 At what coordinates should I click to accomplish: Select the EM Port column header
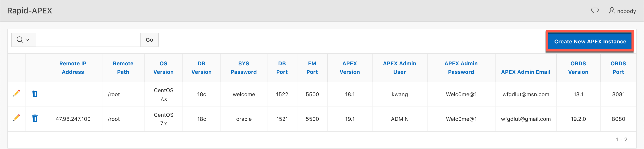coord(312,68)
